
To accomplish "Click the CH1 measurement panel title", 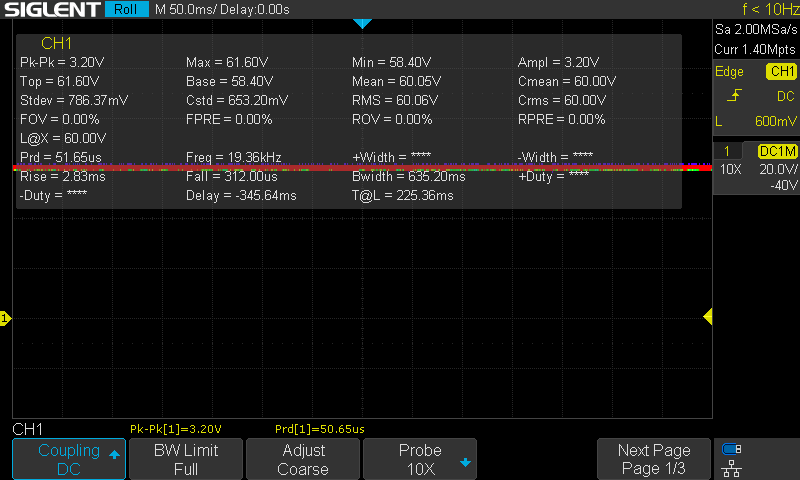I will pyautogui.click(x=56, y=43).
